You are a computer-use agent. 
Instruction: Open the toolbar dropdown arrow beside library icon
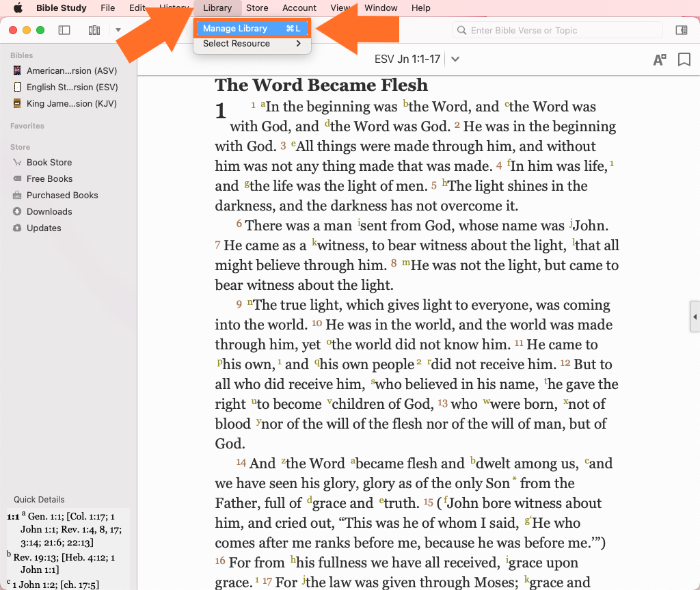click(118, 30)
